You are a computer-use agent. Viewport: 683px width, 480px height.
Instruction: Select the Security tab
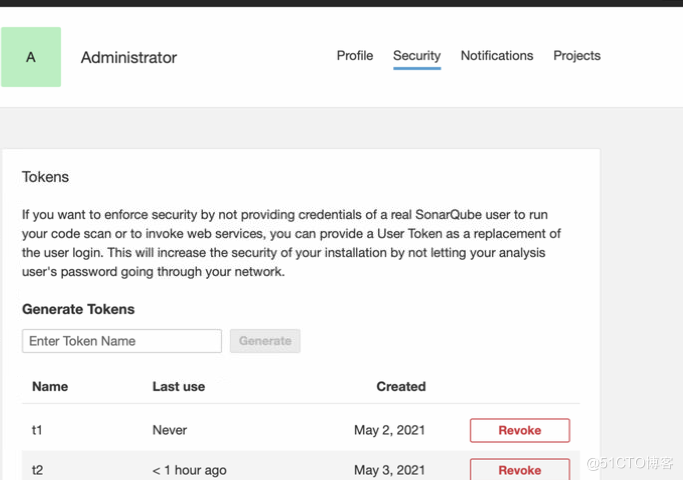(416, 56)
